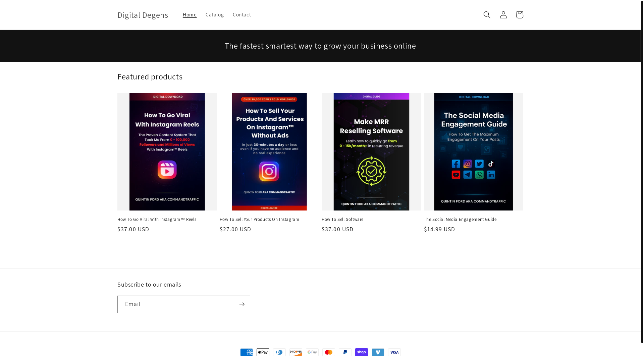Image resolution: width=644 pixels, height=362 pixels.
Task: Click the Subscribe to our emails heading
Action: coord(149,285)
